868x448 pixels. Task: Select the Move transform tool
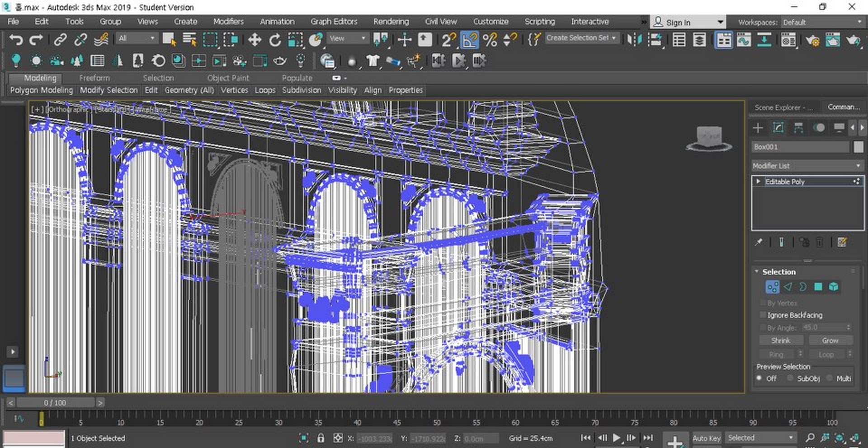tap(255, 40)
